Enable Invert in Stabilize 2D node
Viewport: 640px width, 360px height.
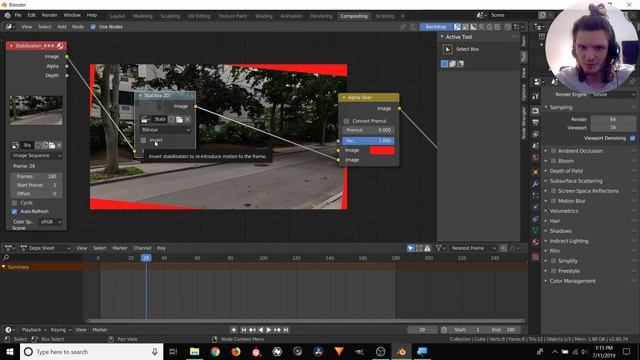143,140
